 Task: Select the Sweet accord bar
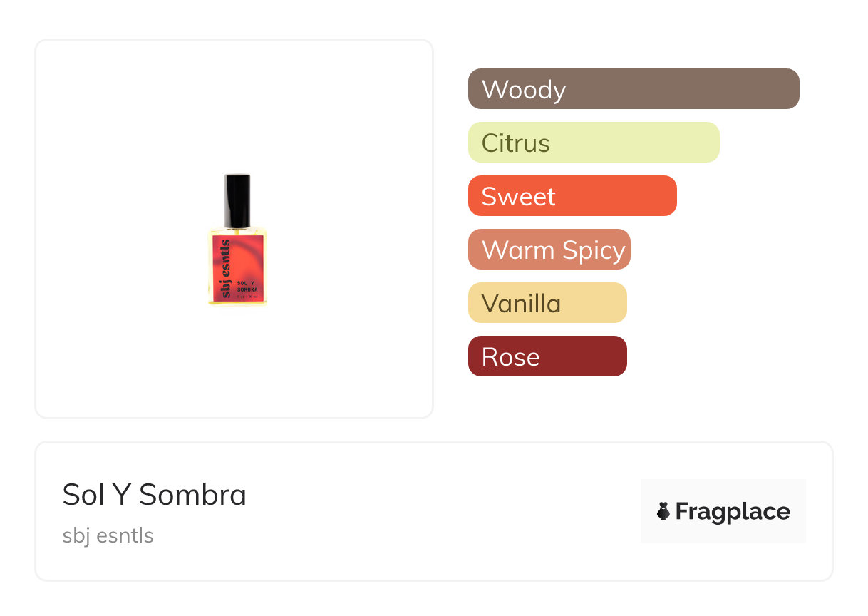pyautogui.click(x=572, y=196)
